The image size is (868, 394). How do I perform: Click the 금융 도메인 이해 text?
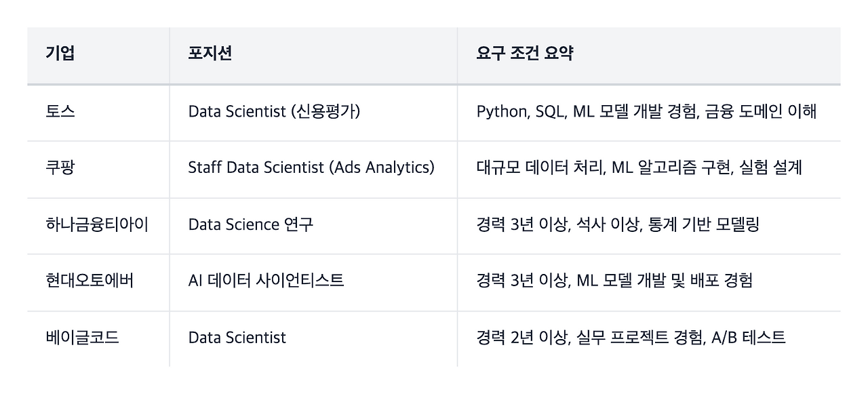(x=760, y=111)
